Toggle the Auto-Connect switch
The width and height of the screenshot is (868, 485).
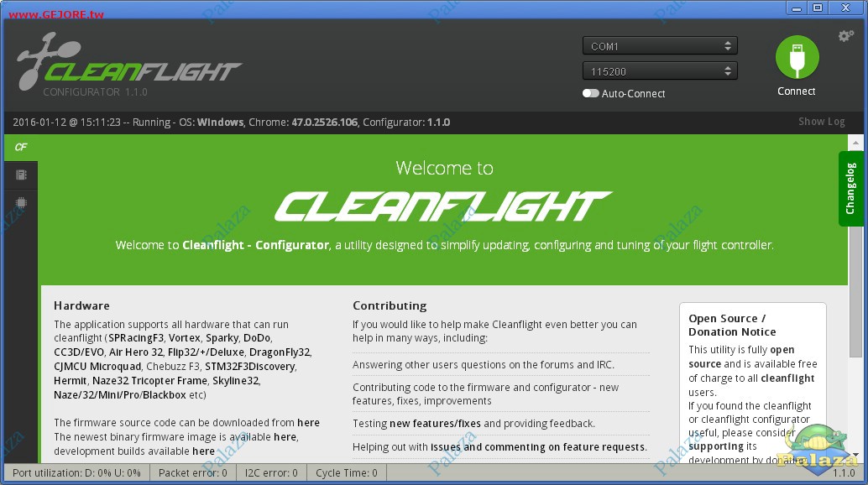click(591, 93)
